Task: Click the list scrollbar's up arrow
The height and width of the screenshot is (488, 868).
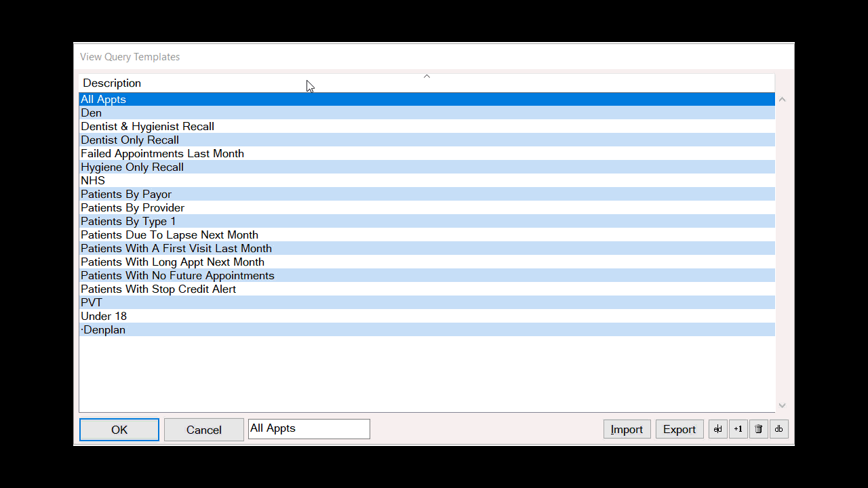Action: [x=782, y=100]
